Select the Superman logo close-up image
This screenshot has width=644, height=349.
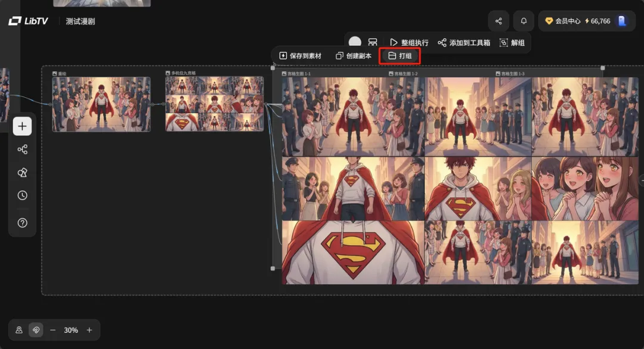pos(353,253)
